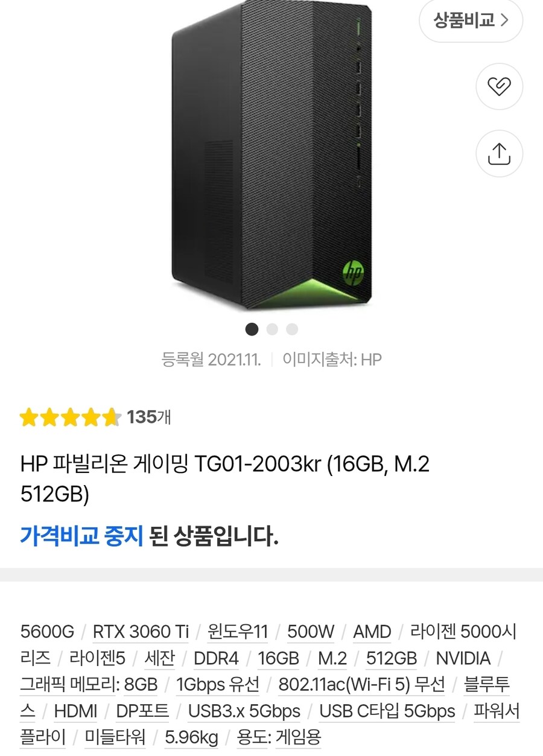Tap the 1Gbps 유선 spec tag
The height and width of the screenshot is (756, 543).
point(218,685)
